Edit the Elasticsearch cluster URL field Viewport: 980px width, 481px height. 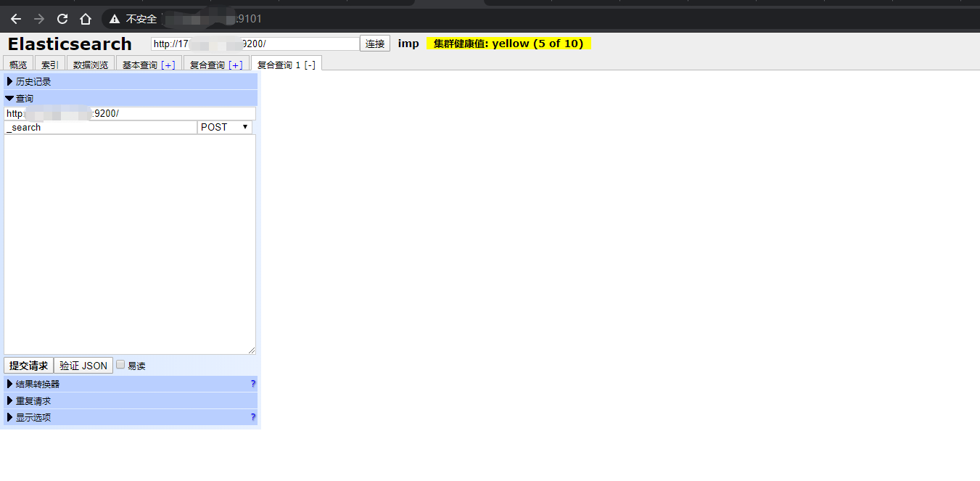click(x=255, y=44)
